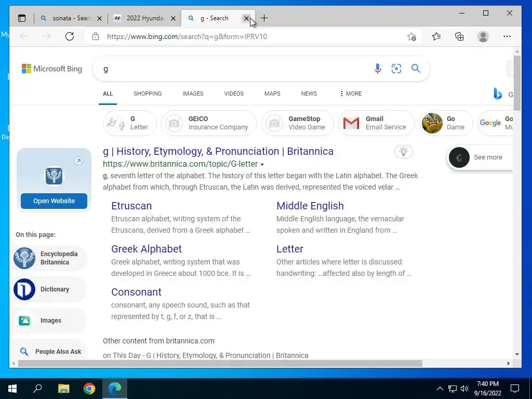Click the browser Refresh button
Viewport: 532px width, 399px height.
[x=70, y=36]
